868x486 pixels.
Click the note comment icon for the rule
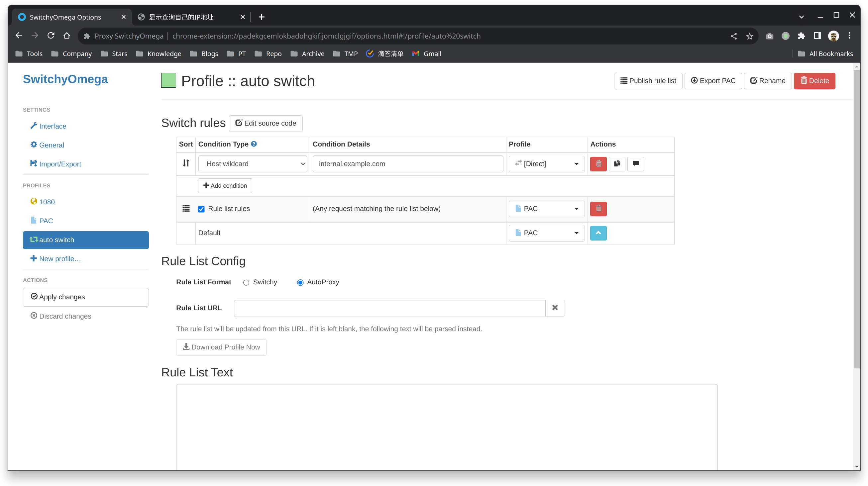(x=635, y=164)
